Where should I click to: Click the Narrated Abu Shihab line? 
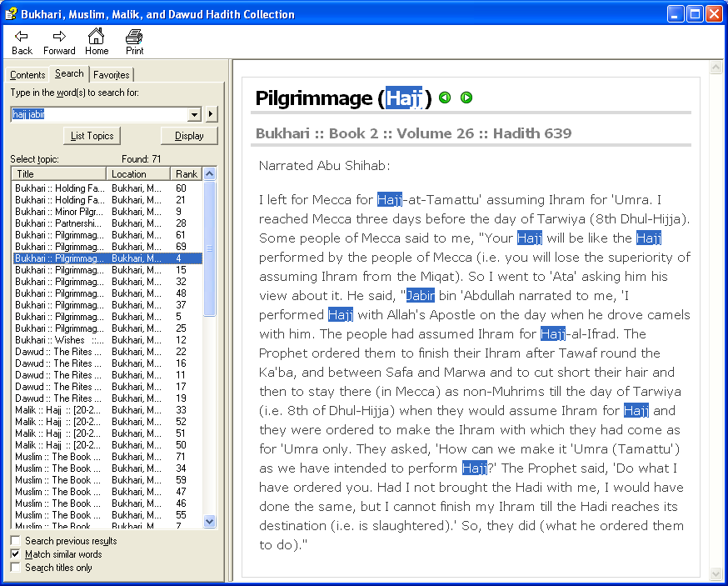[325, 165]
